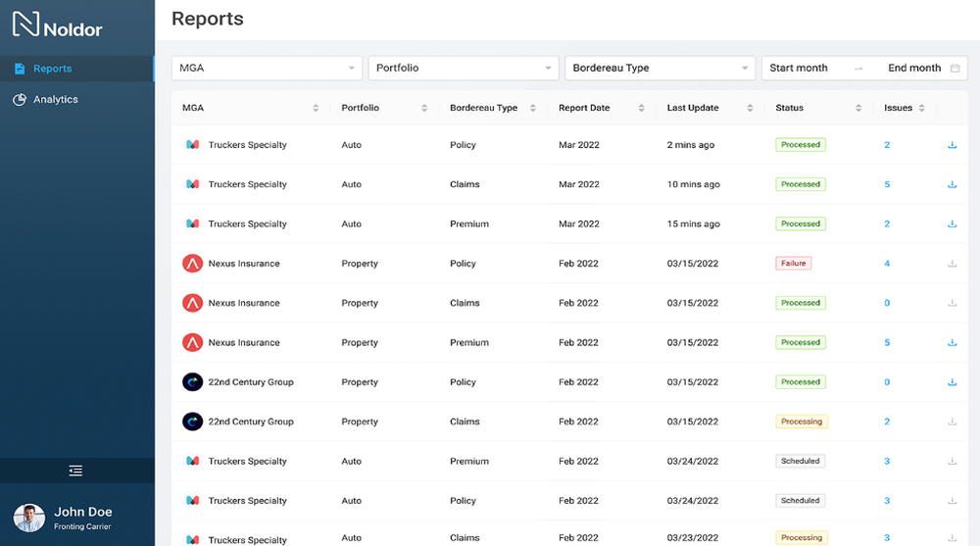The width and height of the screenshot is (980, 546).
Task: Open issues count 3 for Truckers Premium Feb 2022
Action: coord(887,461)
